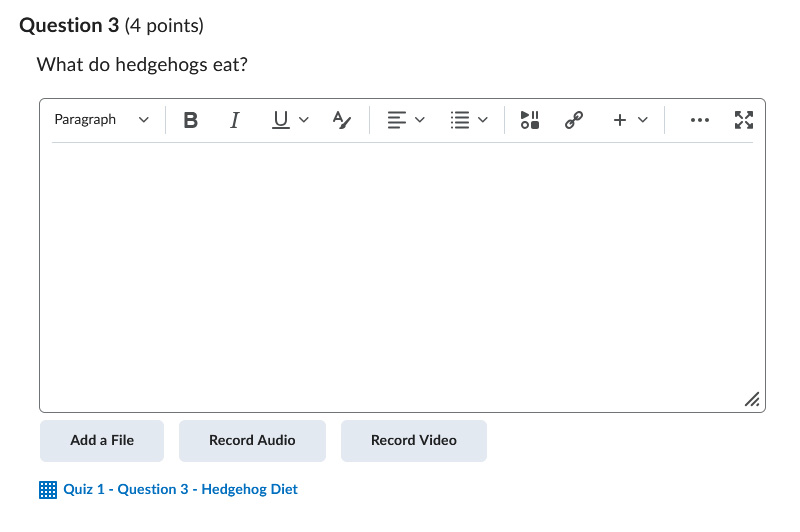This screenshot has height=532, width=800.
Task: Click the plus insert other icon
Action: tap(619, 120)
